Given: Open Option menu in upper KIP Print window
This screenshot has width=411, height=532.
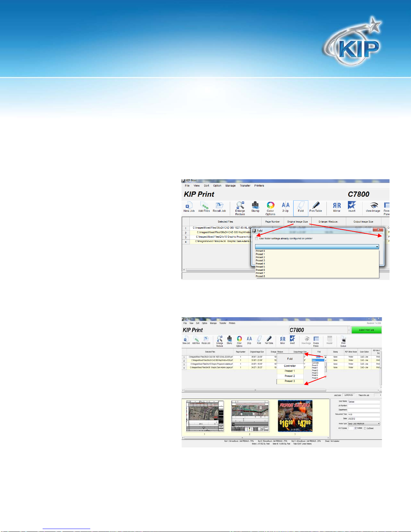Looking at the screenshot, I should 217,186.
